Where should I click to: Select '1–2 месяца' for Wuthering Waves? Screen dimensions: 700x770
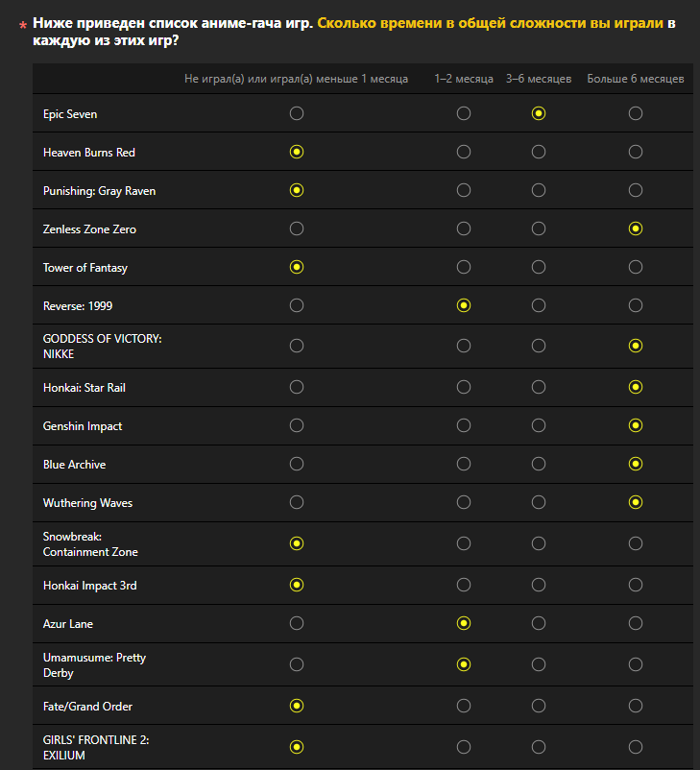463,502
